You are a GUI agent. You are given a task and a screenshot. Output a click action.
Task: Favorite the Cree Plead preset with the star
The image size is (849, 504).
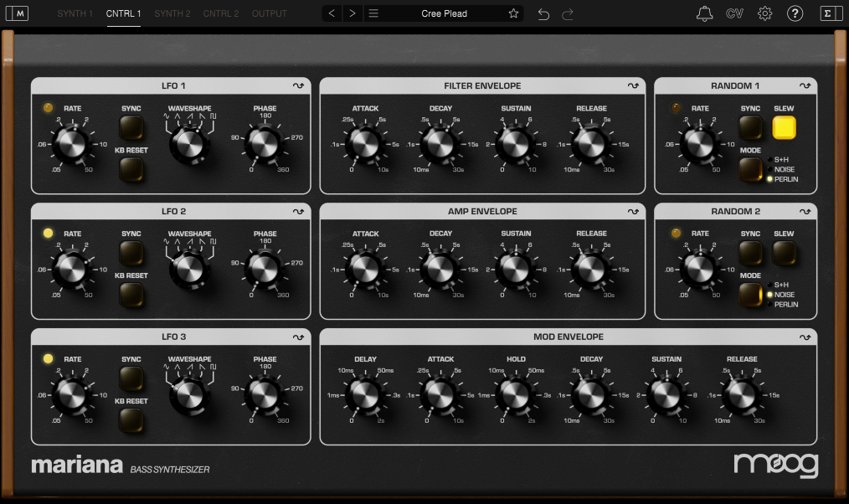(x=513, y=13)
